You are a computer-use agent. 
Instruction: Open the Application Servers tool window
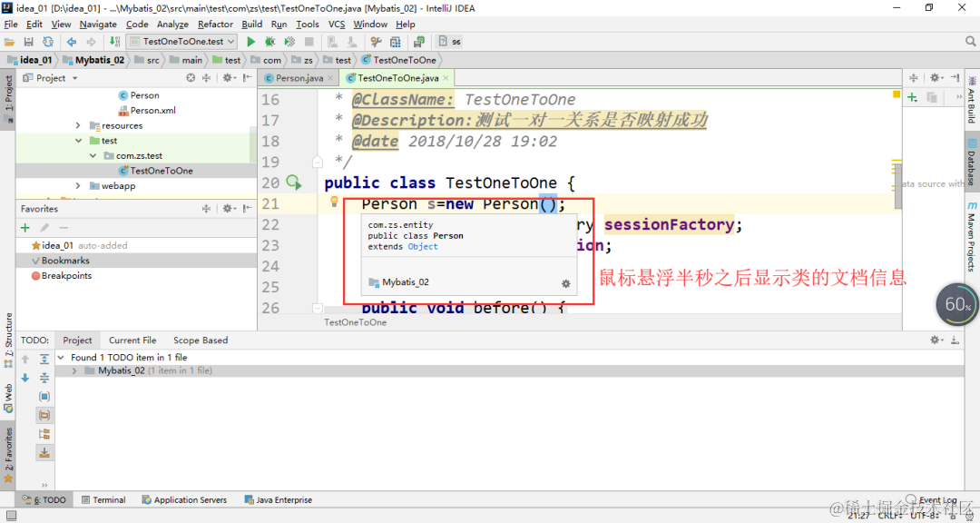pyautogui.click(x=184, y=500)
